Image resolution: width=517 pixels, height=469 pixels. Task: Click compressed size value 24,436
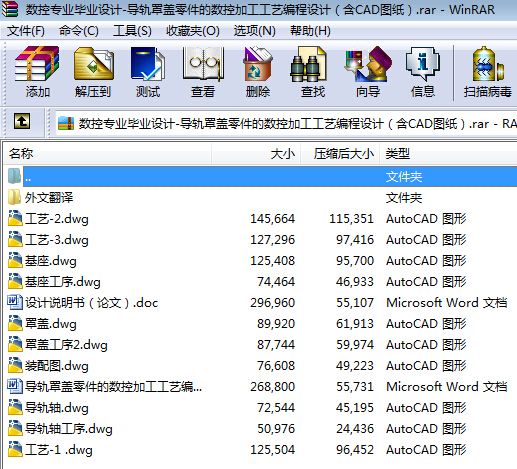(355, 429)
